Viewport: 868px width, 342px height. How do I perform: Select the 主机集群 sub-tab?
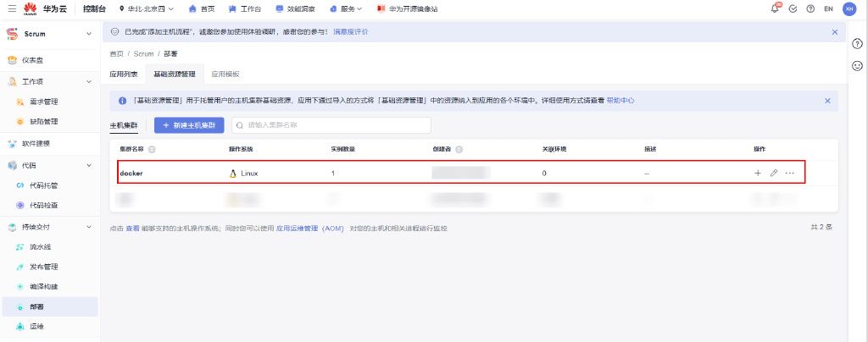point(124,125)
